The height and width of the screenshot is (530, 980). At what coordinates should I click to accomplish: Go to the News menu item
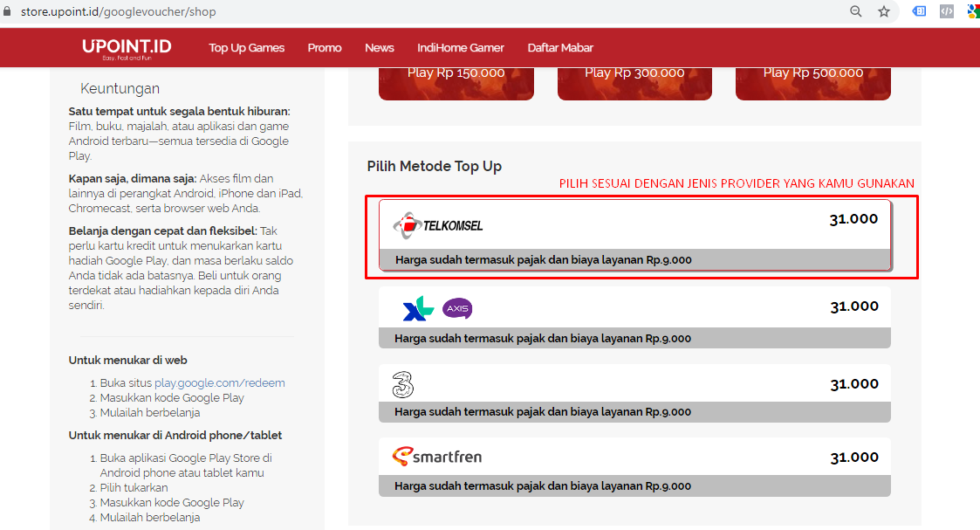[380, 47]
